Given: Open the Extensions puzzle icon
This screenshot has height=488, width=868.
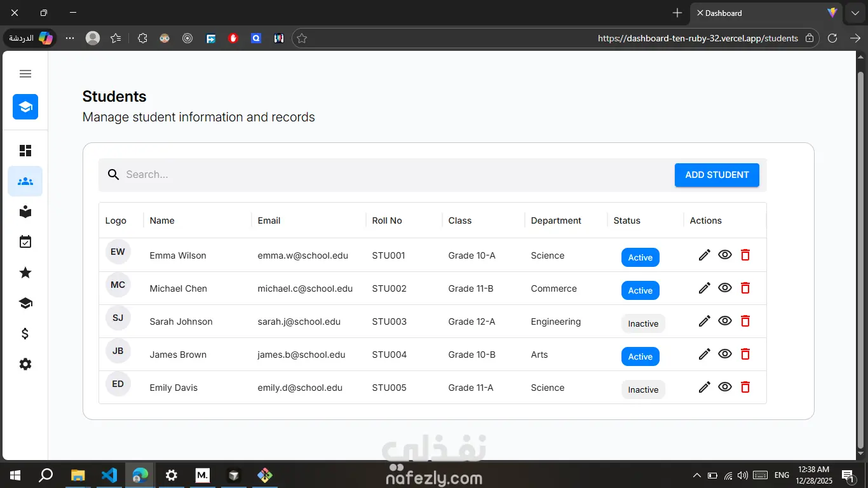Looking at the screenshot, I should tap(142, 38).
